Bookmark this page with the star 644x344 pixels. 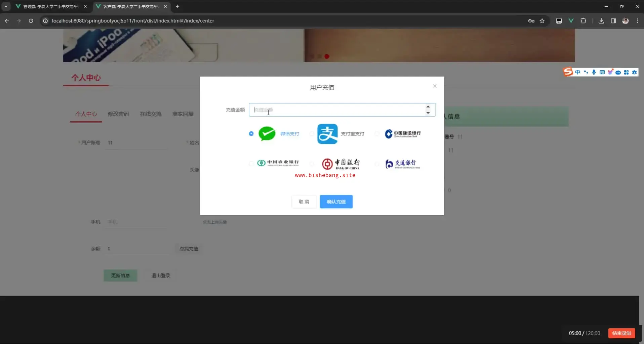(542, 21)
